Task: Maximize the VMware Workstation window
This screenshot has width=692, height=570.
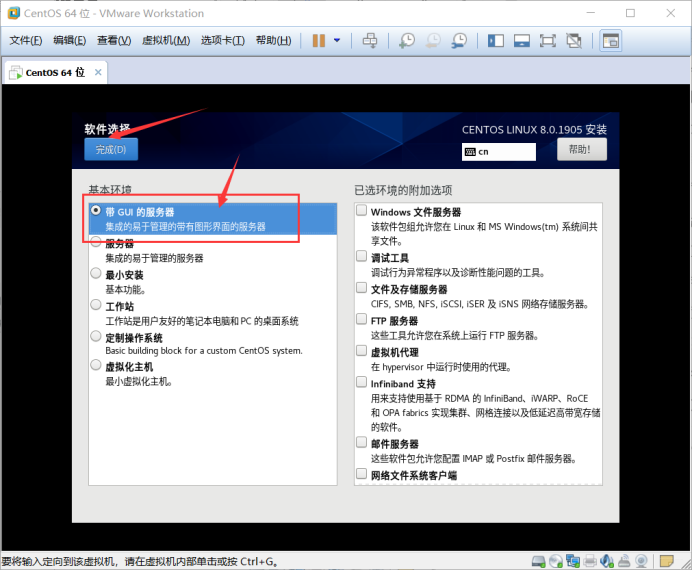Action: [630, 13]
